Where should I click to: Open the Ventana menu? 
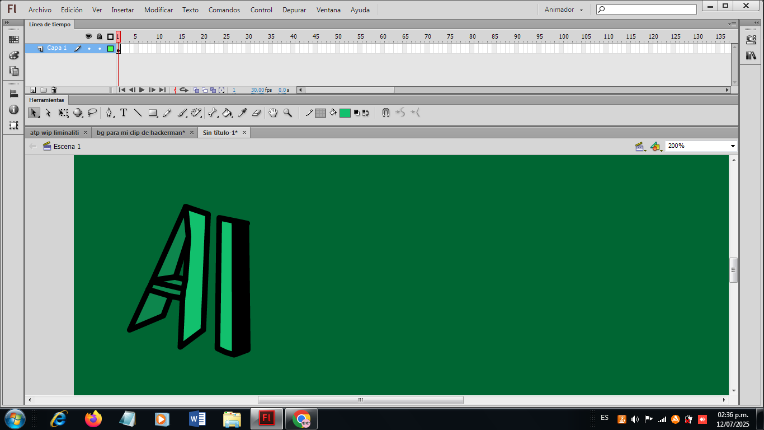pos(328,10)
